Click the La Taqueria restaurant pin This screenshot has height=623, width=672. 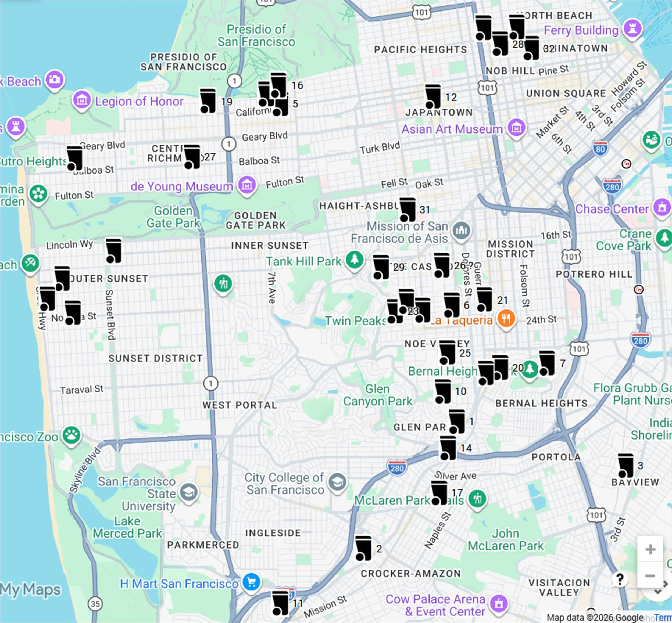click(x=506, y=318)
